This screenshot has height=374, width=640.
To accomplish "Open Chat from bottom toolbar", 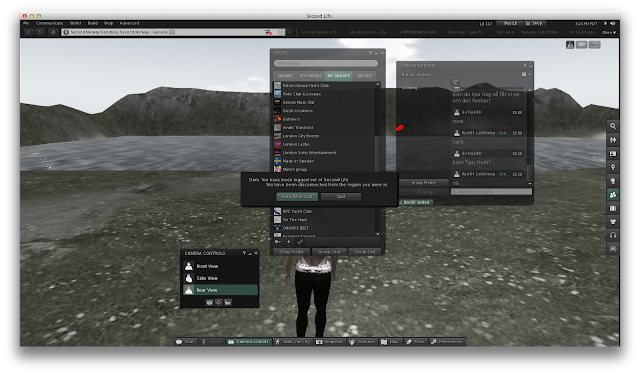I will (x=186, y=342).
